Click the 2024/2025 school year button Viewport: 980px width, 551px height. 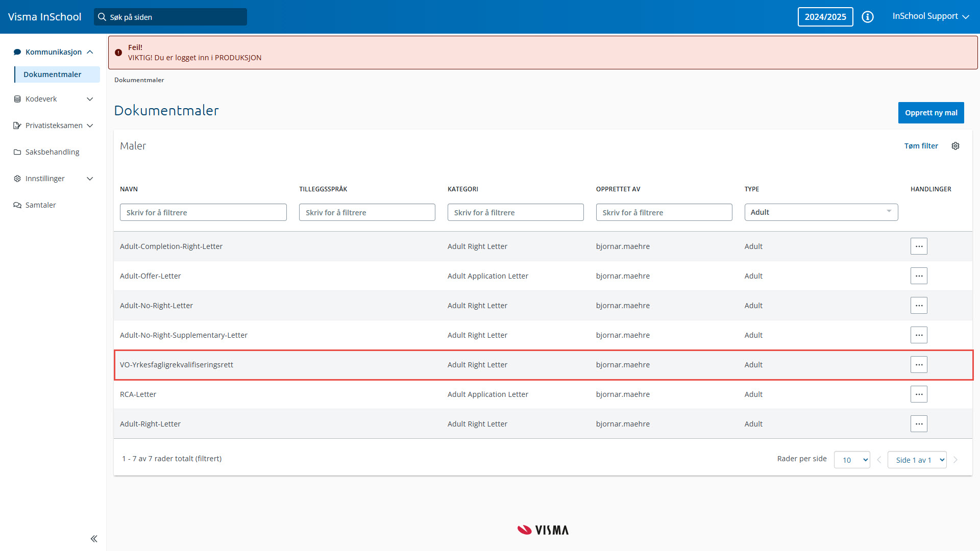coord(825,17)
